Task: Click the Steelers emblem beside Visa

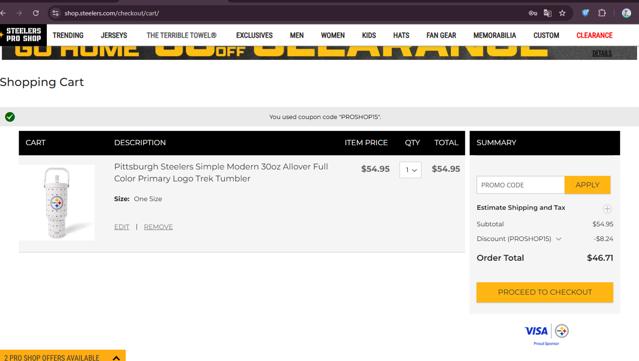Action: click(x=562, y=331)
